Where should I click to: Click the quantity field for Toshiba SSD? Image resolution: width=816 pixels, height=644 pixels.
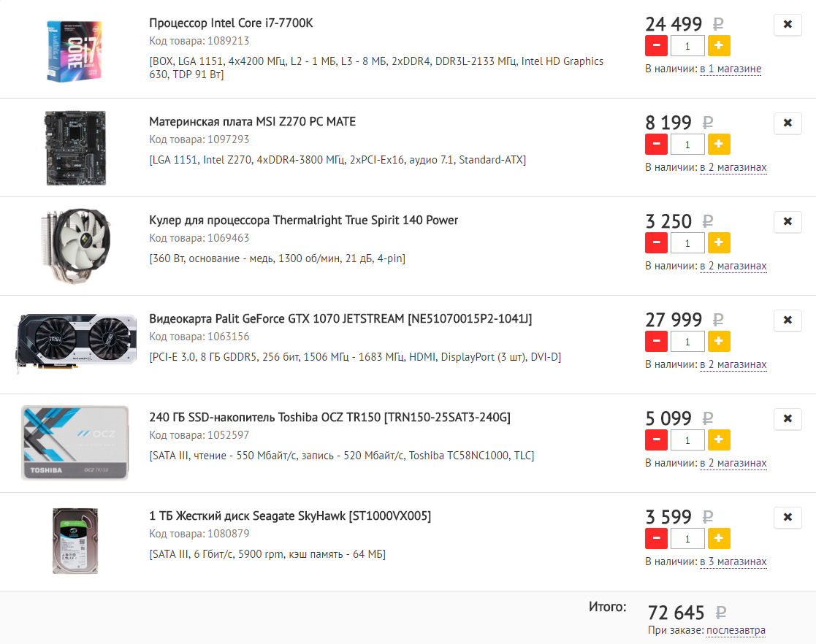pos(687,440)
